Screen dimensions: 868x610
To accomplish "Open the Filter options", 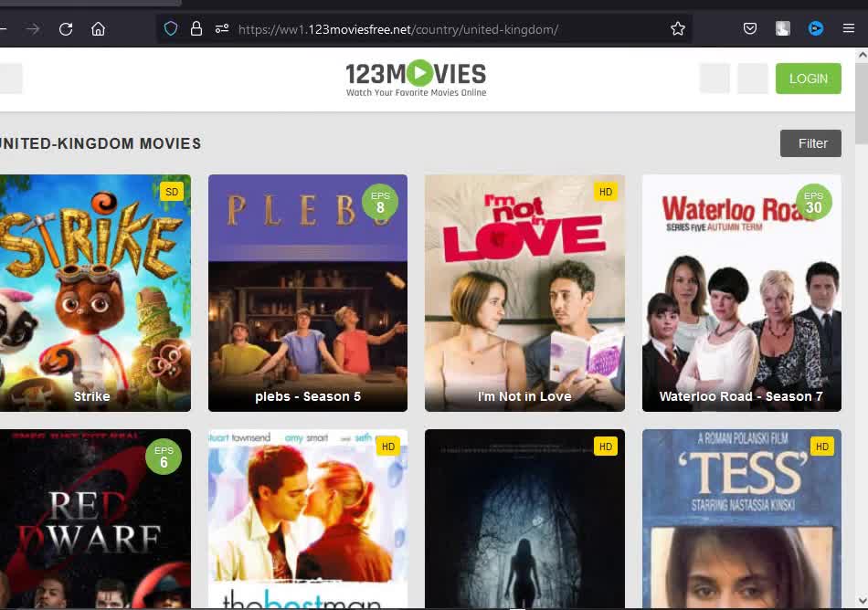I will 810,143.
